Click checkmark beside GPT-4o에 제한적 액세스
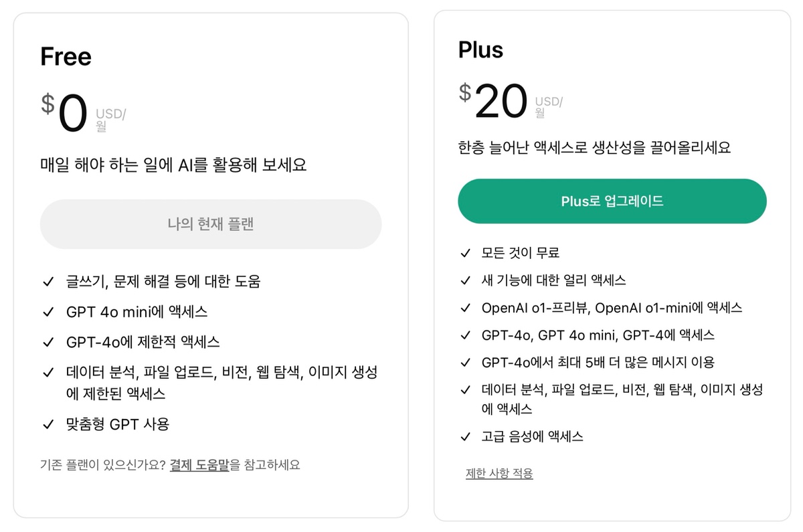 [x=48, y=342]
